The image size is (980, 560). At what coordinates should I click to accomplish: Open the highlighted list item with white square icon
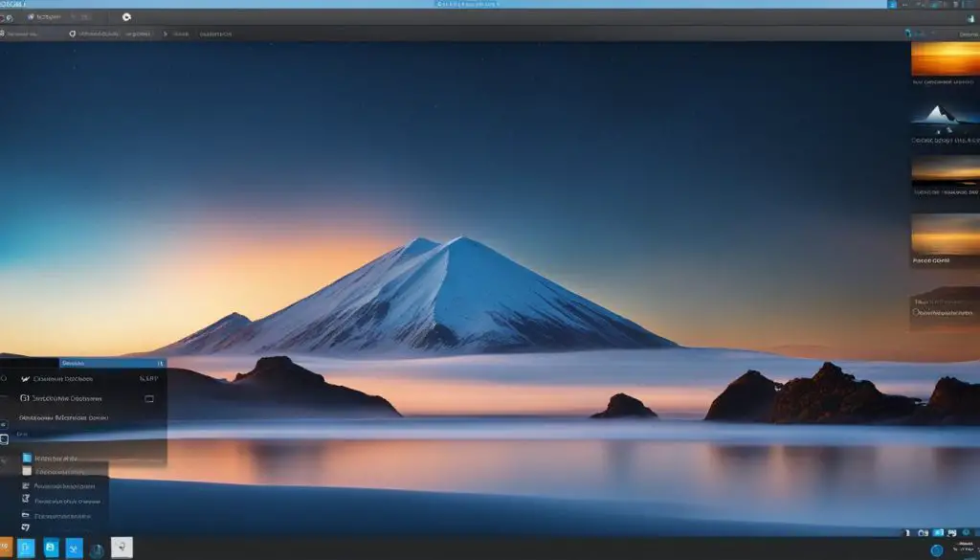coord(56,472)
